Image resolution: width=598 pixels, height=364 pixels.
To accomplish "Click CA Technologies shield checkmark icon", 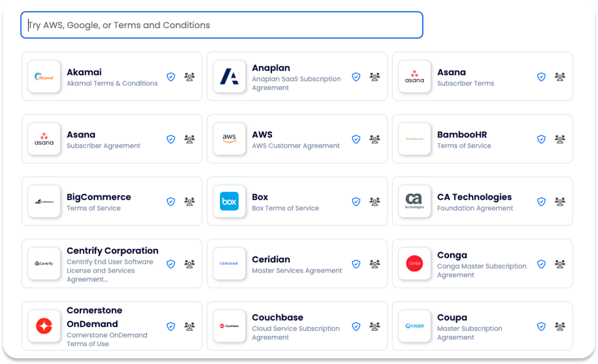I will coord(541,202).
